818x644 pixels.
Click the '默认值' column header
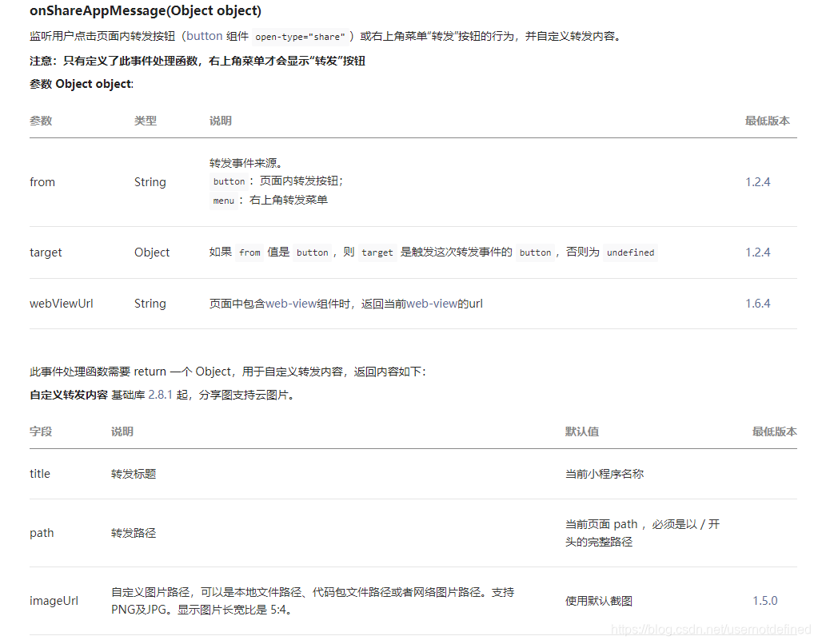click(582, 431)
